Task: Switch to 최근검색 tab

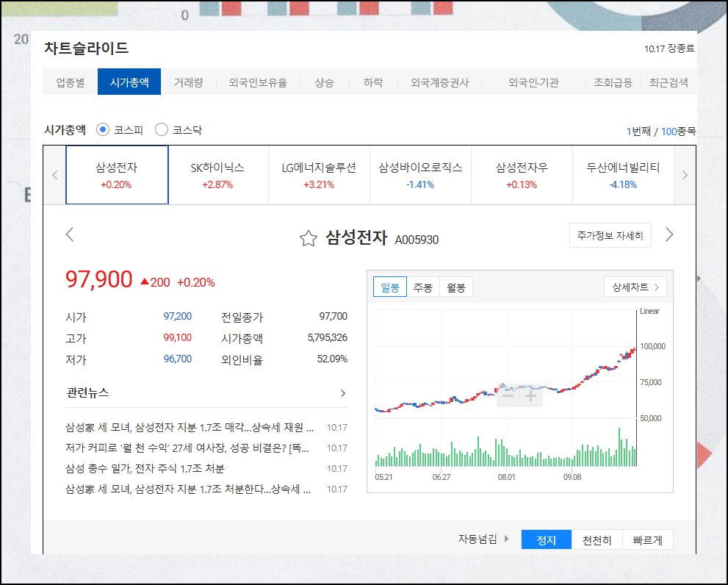Action: [668, 82]
